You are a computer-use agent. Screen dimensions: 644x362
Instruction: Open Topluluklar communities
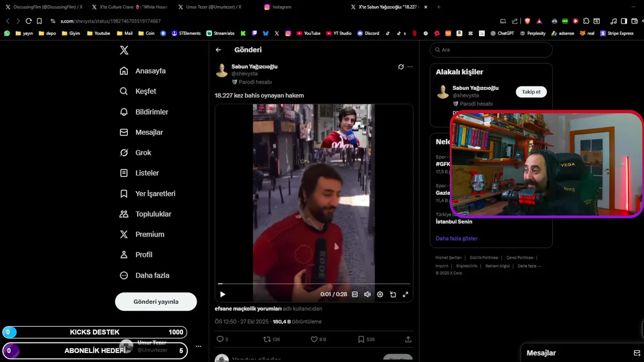(145, 214)
